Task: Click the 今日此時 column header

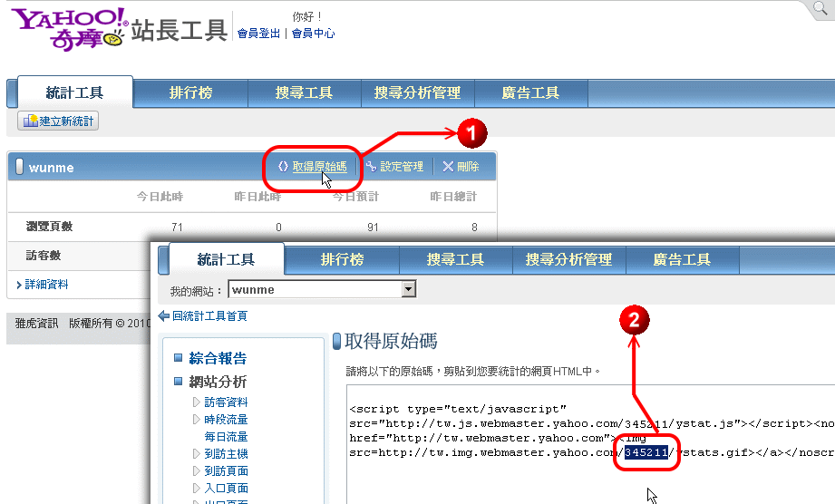Action: (160, 197)
